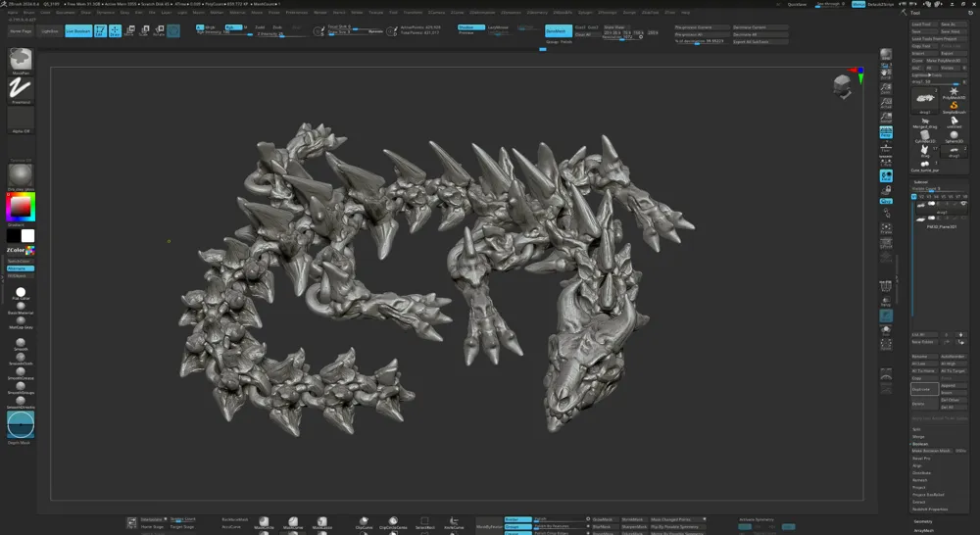
Task: Open the Document menu
Action: click(66, 13)
